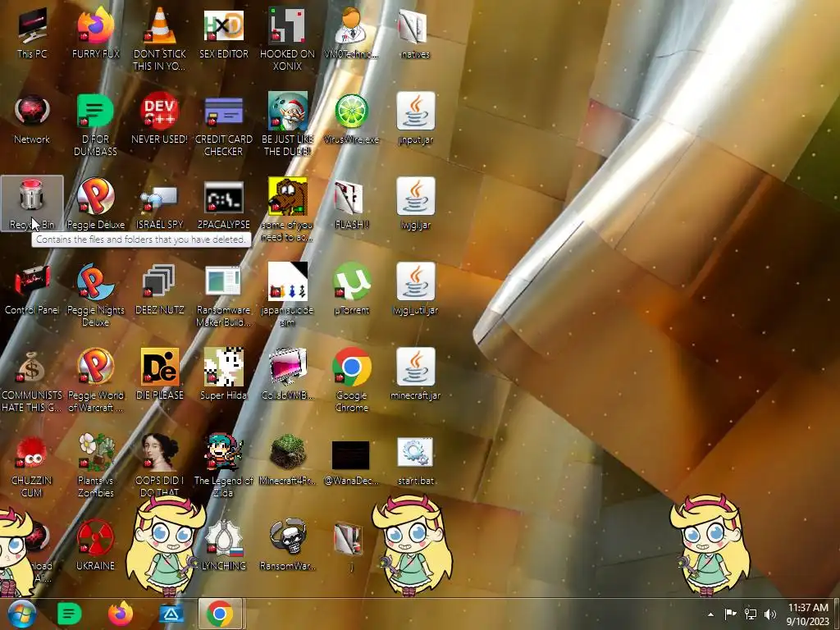Screen dimensions: 840x630
Task: Open the 2PACALYPSE command prompt shortcut
Action: point(223,203)
